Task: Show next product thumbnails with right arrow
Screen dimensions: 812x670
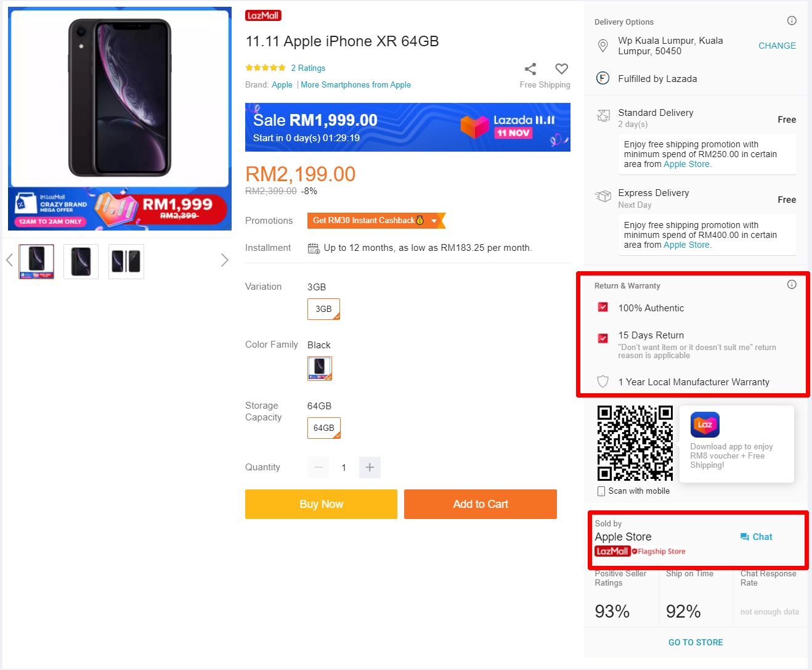Action: [x=224, y=261]
